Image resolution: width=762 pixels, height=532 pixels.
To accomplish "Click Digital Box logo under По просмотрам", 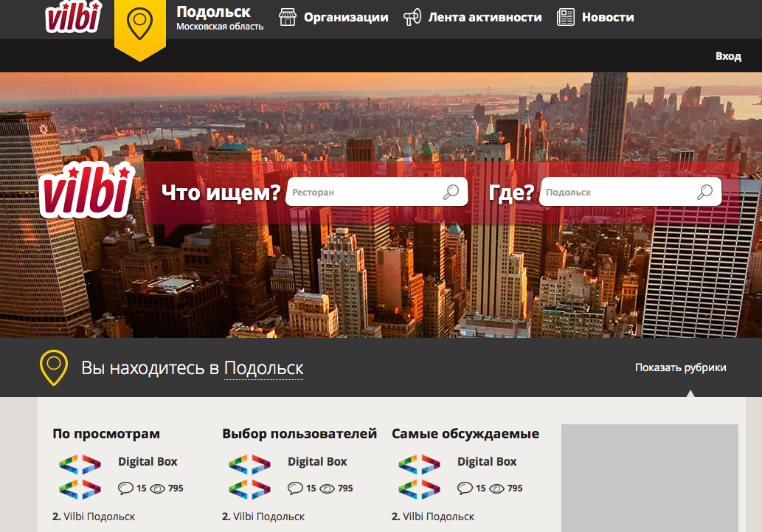I will (80, 477).
